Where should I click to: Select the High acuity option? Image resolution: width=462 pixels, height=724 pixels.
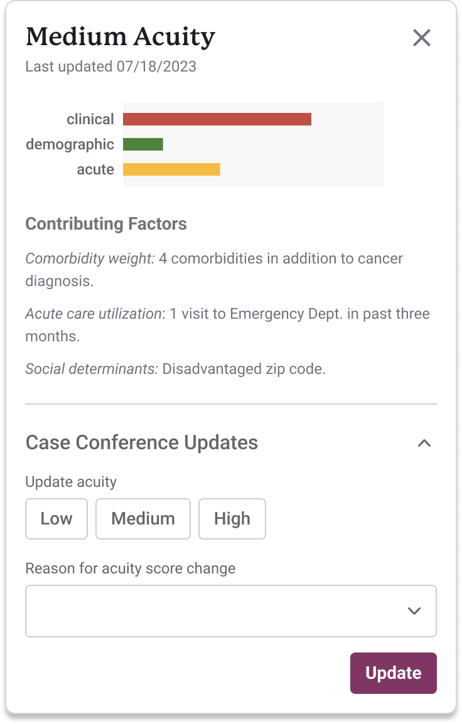tap(232, 519)
